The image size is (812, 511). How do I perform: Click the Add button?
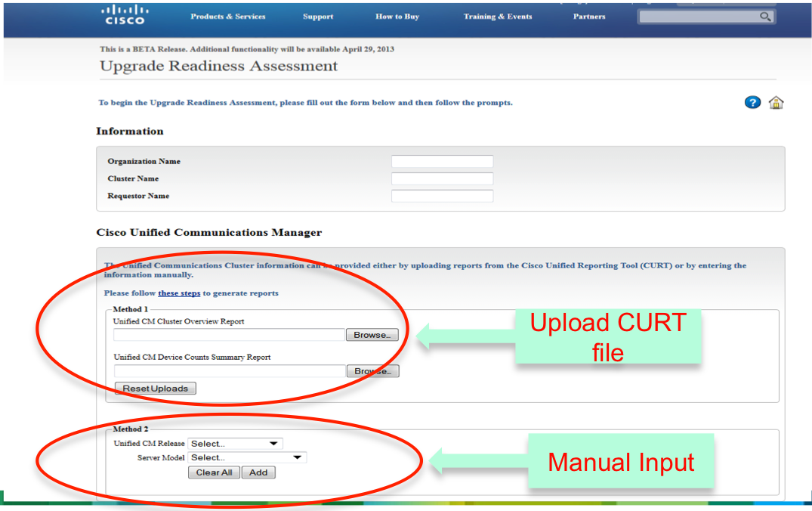pyautogui.click(x=258, y=472)
